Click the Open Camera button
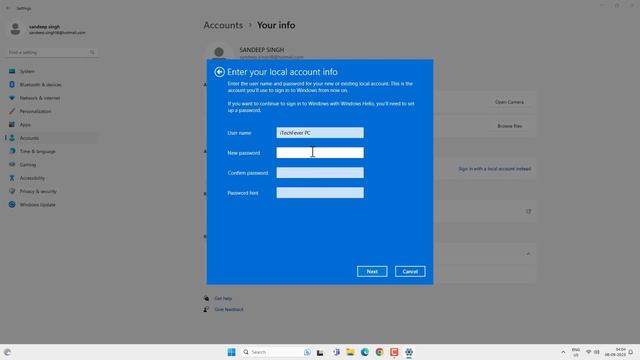This screenshot has width=640, height=360. [509, 102]
